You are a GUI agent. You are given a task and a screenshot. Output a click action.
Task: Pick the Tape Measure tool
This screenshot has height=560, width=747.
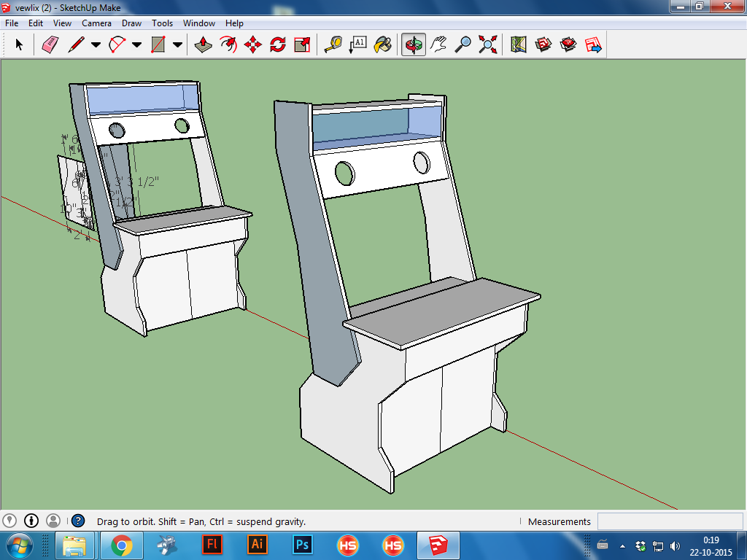point(333,45)
